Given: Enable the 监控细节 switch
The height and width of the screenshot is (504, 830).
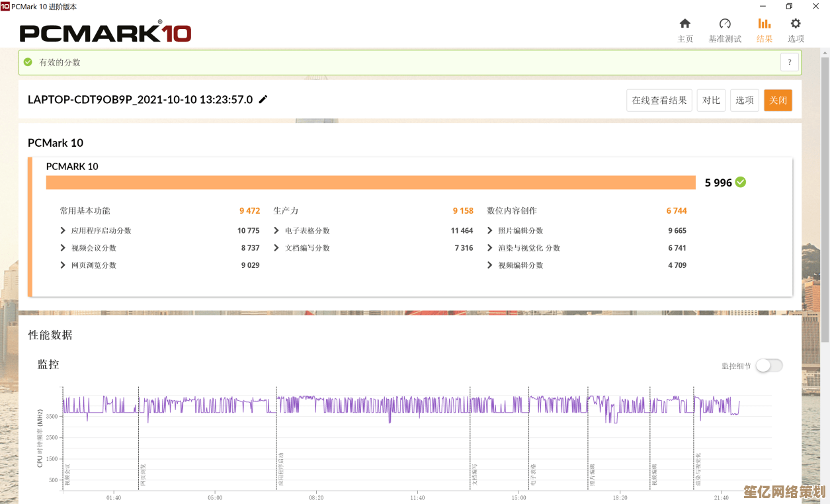Looking at the screenshot, I should (x=768, y=365).
